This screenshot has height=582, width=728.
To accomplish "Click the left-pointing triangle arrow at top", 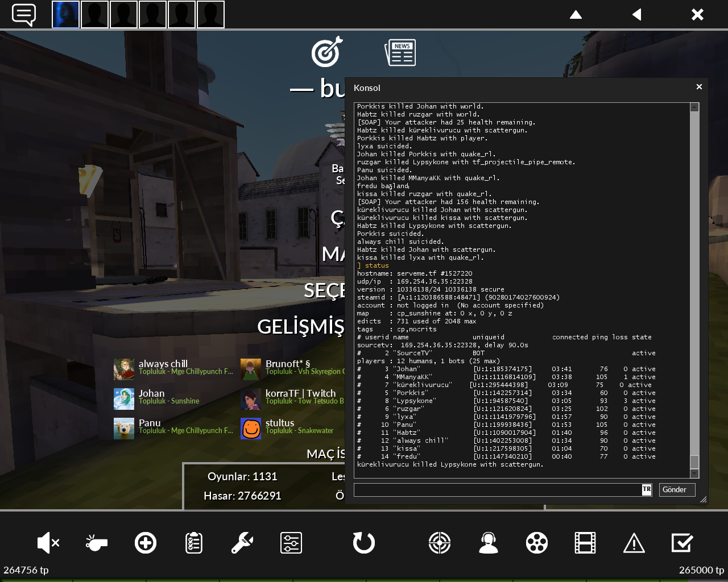I will (x=637, y=15).
